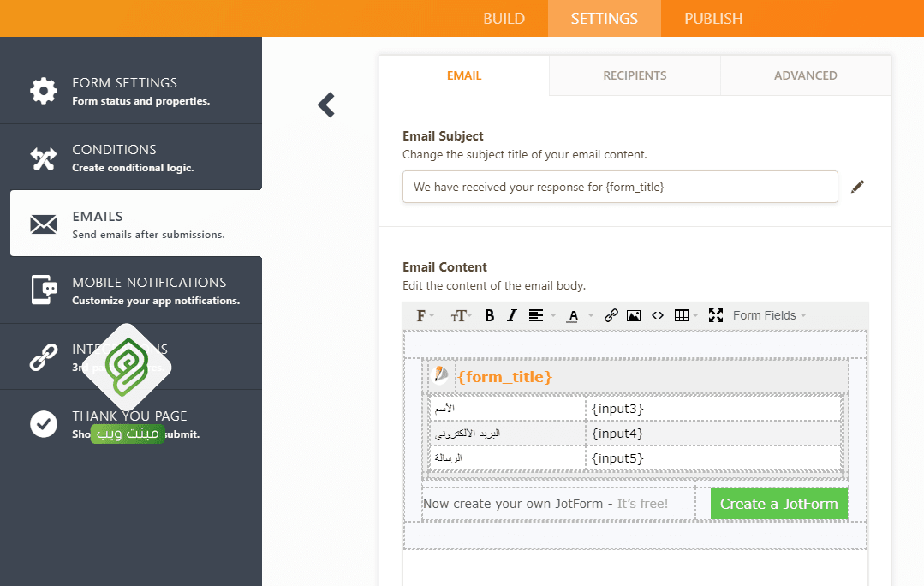924x586 pixels.
Task: Open the Form Settings gear panel
Action: 44,91
